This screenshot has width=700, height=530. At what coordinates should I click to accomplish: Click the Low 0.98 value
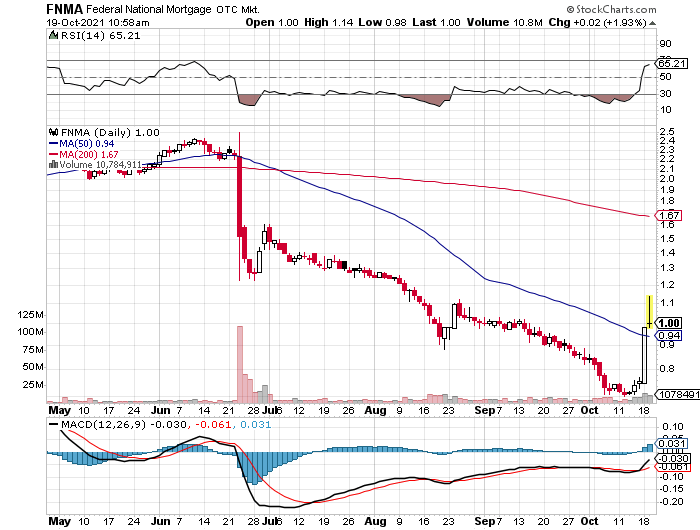click(x=383, y=22)
